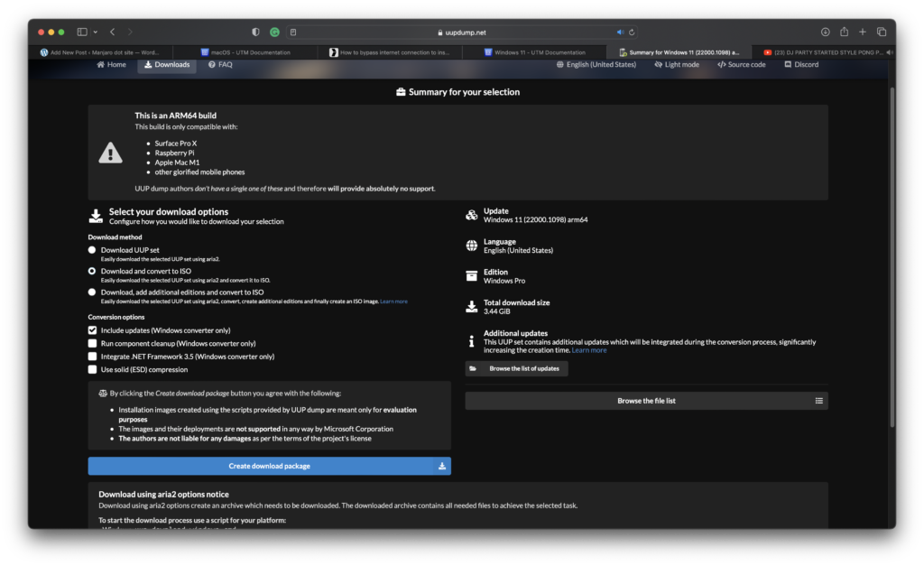This screenshot has height=566, width=924.
Task: Toggle the Safari sidebar icon
Action: [82, 32]
